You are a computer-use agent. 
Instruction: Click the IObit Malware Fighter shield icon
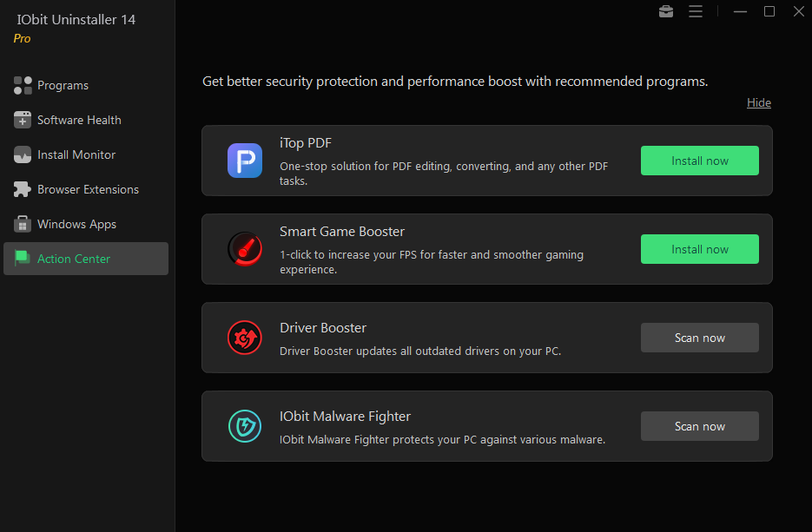245,426
